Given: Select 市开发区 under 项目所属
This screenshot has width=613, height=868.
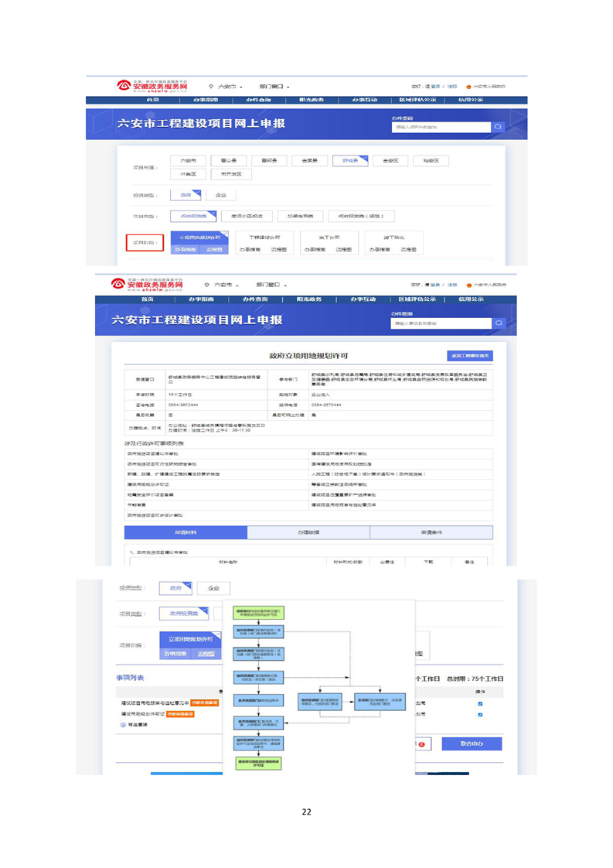Looking at the screenshot, I should 231,174.
